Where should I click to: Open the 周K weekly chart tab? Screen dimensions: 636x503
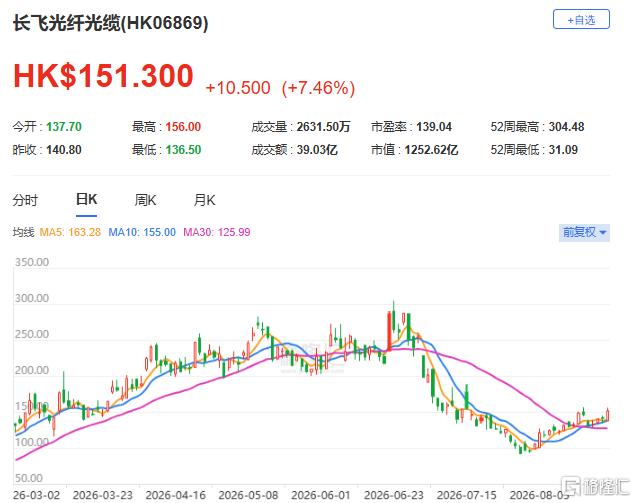[145, 200]
